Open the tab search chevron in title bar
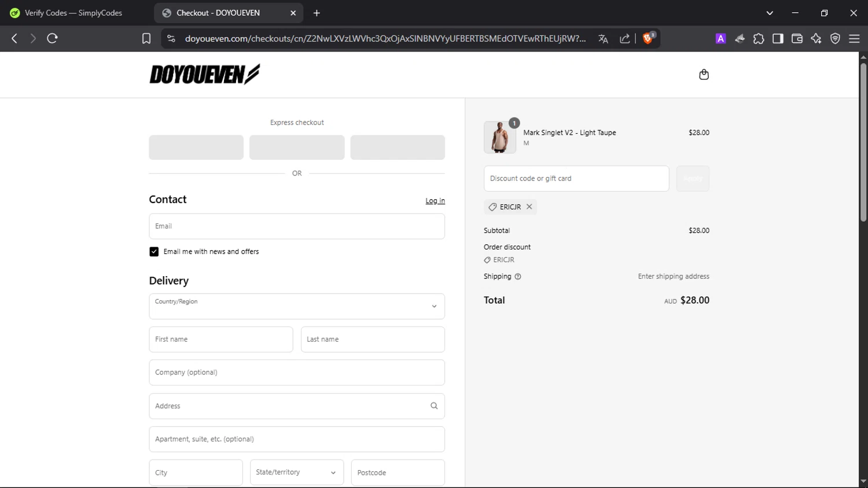868x488 pixels. (770, 13)
